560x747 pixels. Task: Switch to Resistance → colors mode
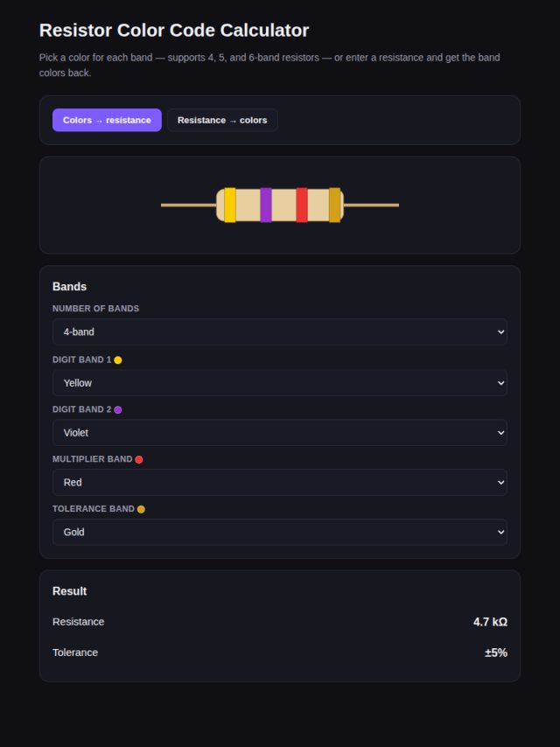(222, 120)
